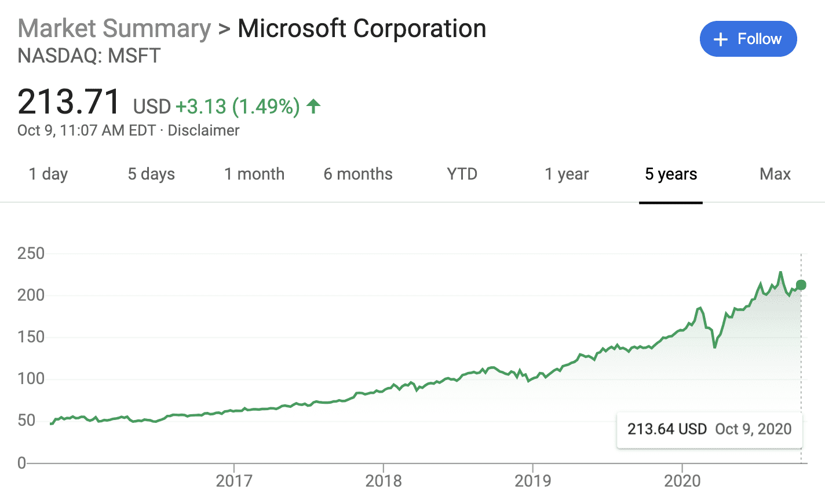Click the 2020 axis label

[x=682, y=481]
